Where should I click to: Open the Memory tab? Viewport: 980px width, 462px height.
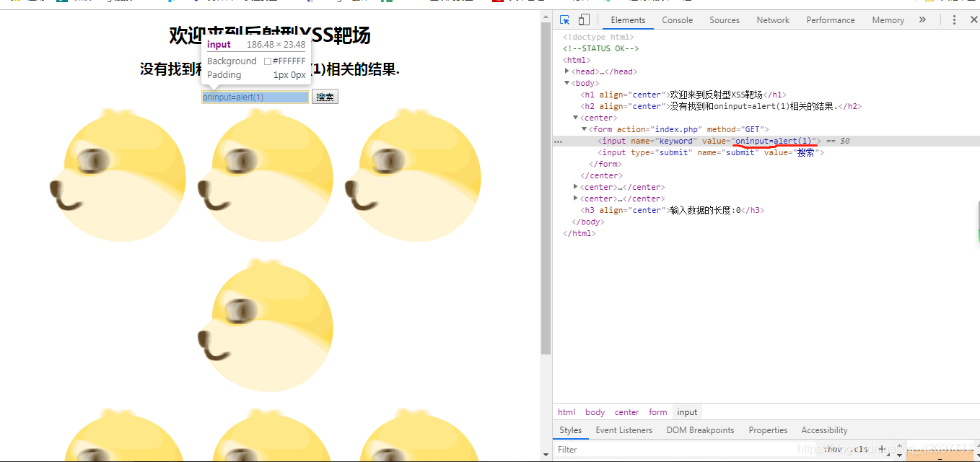click(888, 20)
